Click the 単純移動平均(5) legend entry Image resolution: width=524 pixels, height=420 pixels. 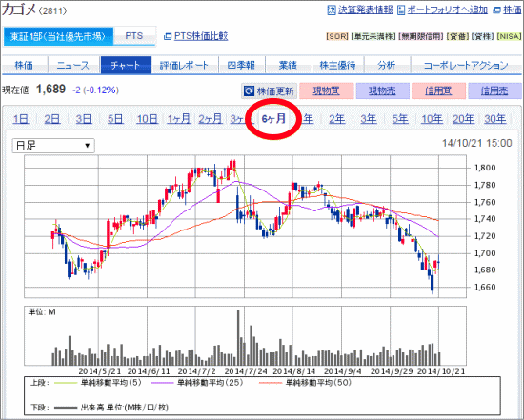98,383
